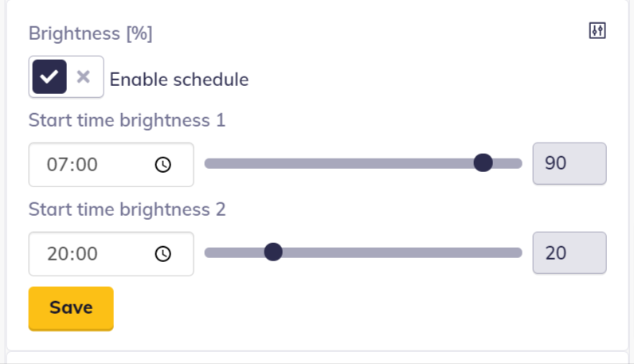Click far right end of brightness 1 slider track
Viewport: 634px width, 364px height.
coord(519,163)
